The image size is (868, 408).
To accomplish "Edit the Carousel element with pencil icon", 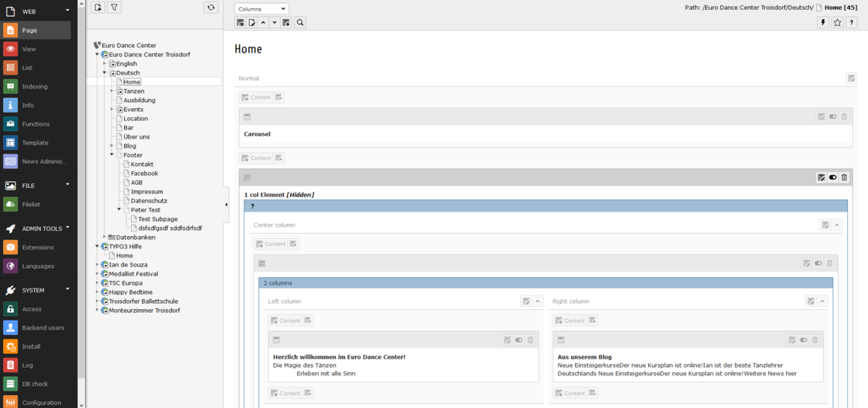I will click(x=821, y=116).
